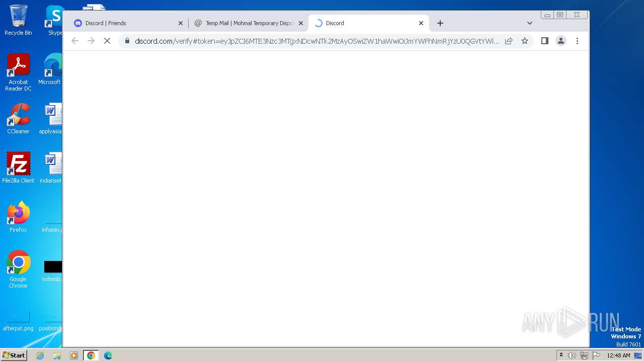Screen dimensions: 644x362
Task: Open Internet Explorer taskbar icon
Action: [x=40, y=355]
